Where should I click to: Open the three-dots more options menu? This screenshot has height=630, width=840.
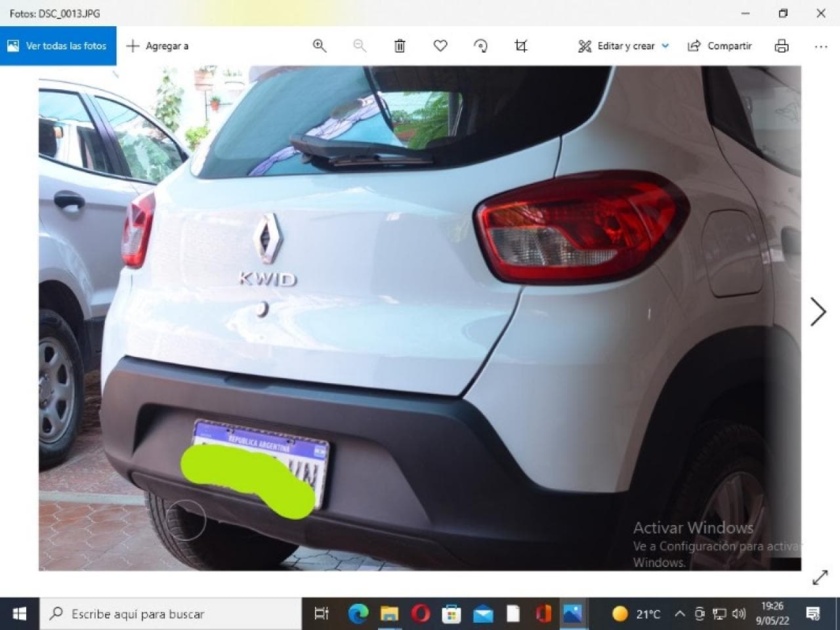820,46
